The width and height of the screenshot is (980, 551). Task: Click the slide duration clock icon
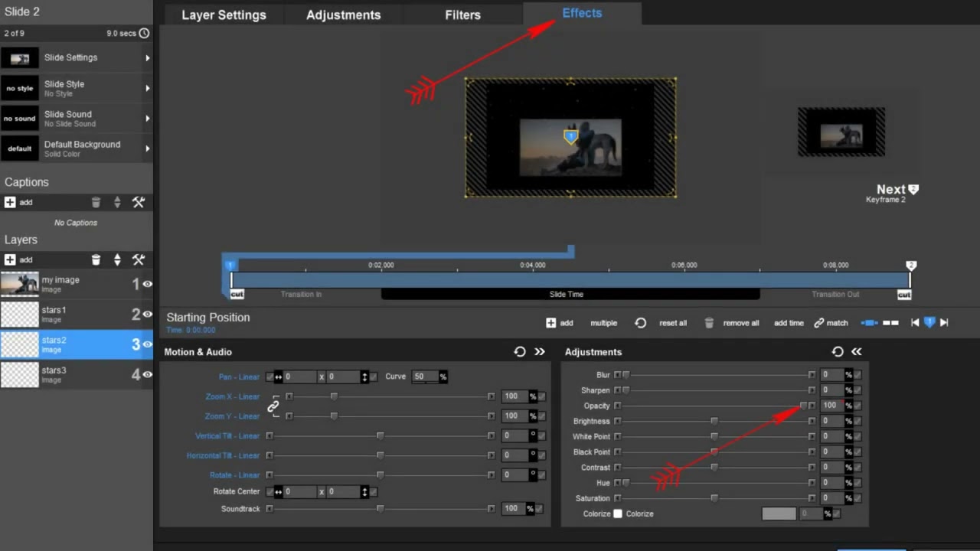pos(144,34)
